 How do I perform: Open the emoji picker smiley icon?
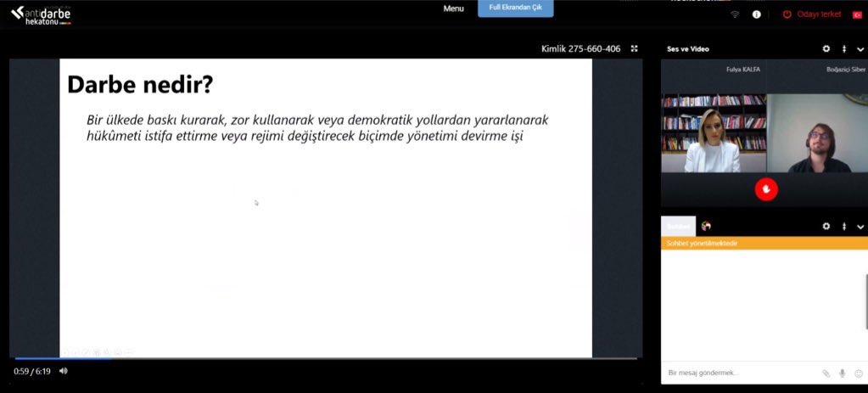(859, 373)
